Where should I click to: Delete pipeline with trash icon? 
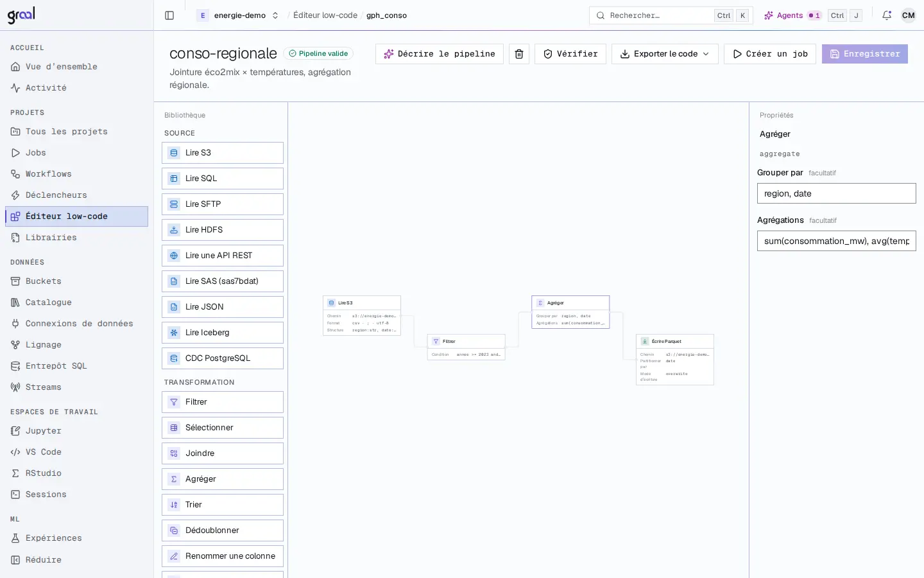[519, 54]
